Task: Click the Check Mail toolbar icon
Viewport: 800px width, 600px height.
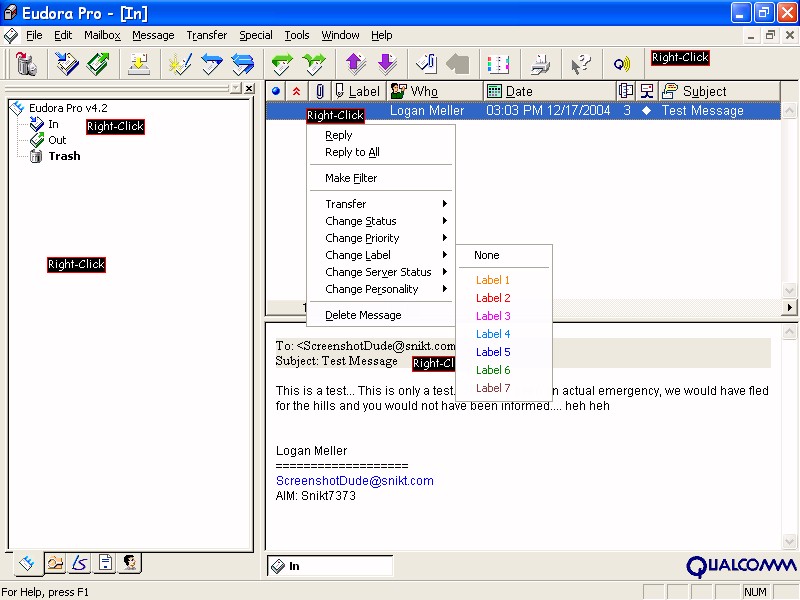Action: click(x=139, y=64)
